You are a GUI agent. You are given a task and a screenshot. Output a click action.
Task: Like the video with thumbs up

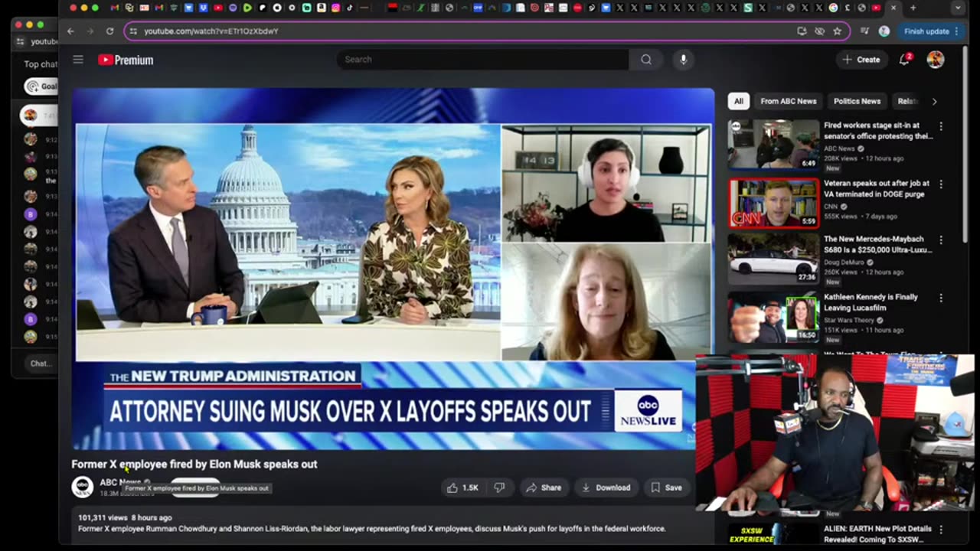463,487
